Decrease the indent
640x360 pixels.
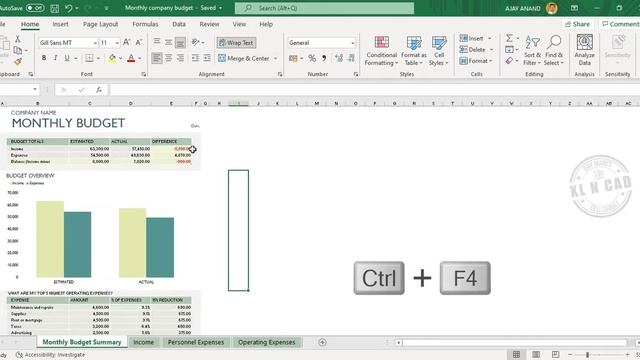(196, 58)
